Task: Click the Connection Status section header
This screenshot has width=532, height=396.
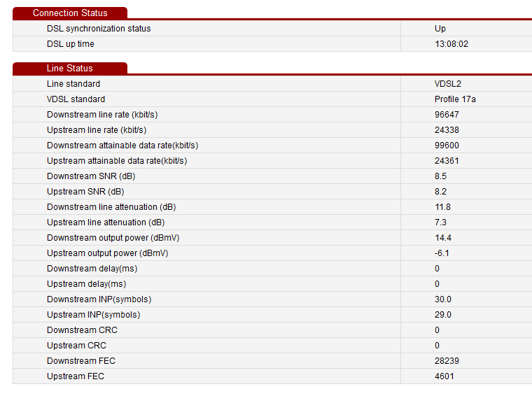Action: [x=70, y=13]
